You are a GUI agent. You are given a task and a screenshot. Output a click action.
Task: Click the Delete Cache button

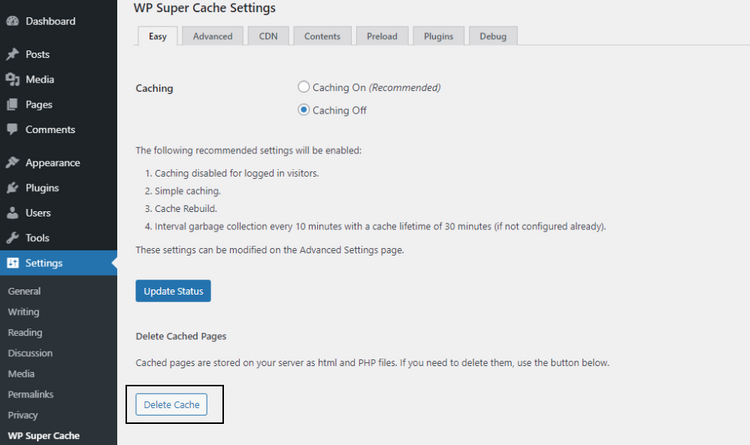coord(171,404)
